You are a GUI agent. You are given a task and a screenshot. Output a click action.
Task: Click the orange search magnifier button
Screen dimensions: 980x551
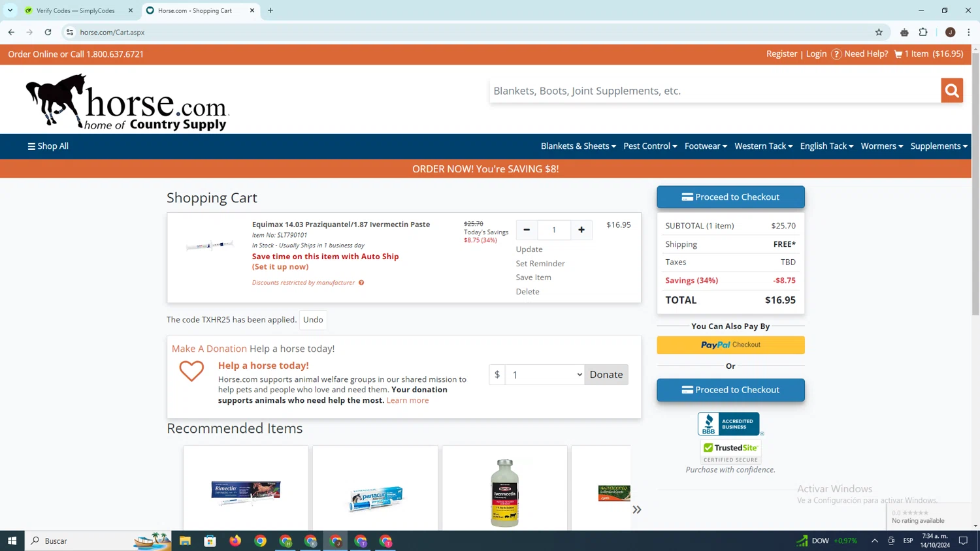(952, 91)
